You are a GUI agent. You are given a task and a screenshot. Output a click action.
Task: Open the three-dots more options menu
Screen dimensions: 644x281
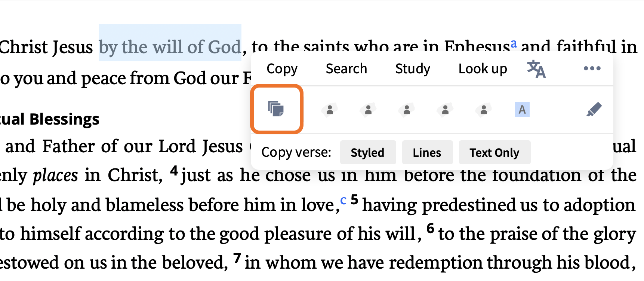pyautogui.click(x=592, y=68)
